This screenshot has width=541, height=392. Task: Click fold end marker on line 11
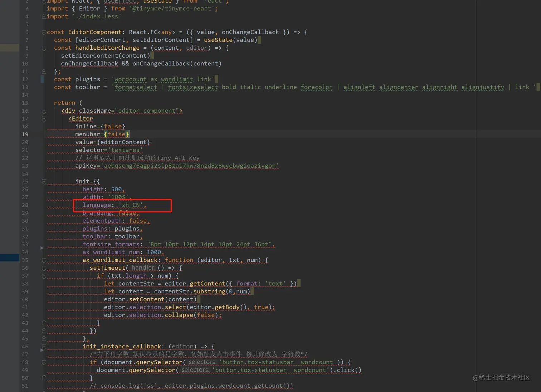coord(44,72)
